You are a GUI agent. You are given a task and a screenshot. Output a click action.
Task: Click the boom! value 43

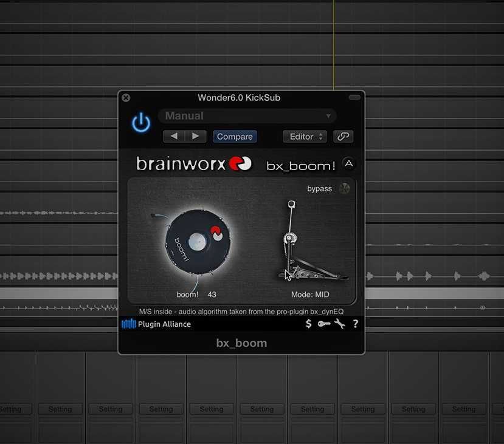click(212, 295)
